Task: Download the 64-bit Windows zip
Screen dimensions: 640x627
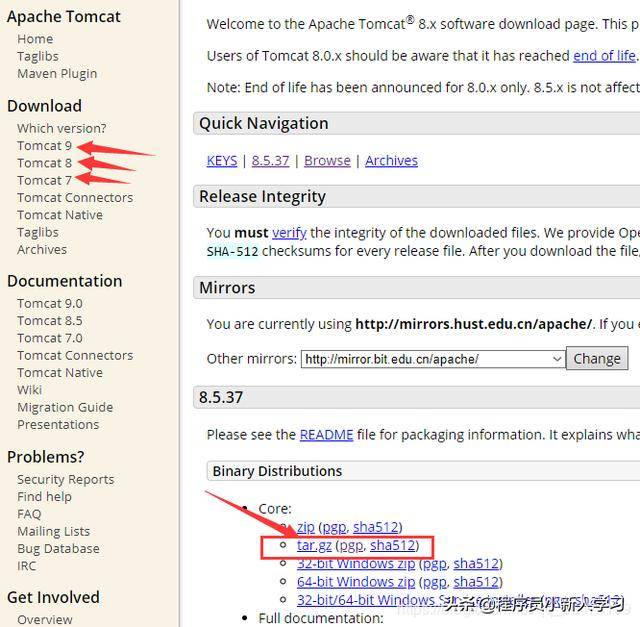Action: pyautogui.click(x=356, y=582)
